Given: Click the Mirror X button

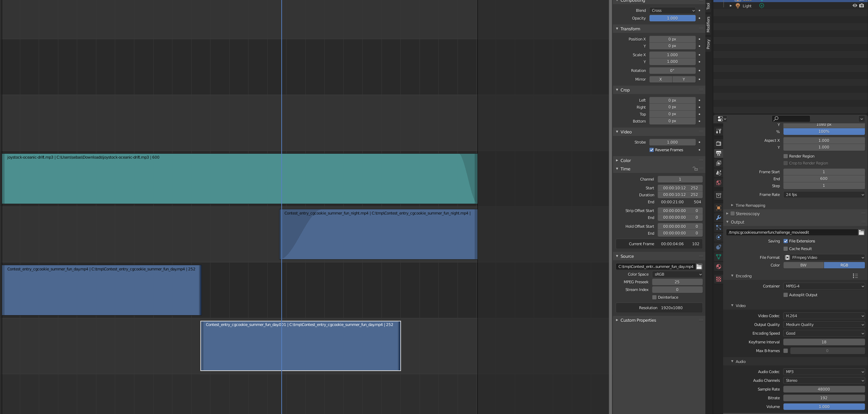Looking at the screenshot, I should coord(660,79).
